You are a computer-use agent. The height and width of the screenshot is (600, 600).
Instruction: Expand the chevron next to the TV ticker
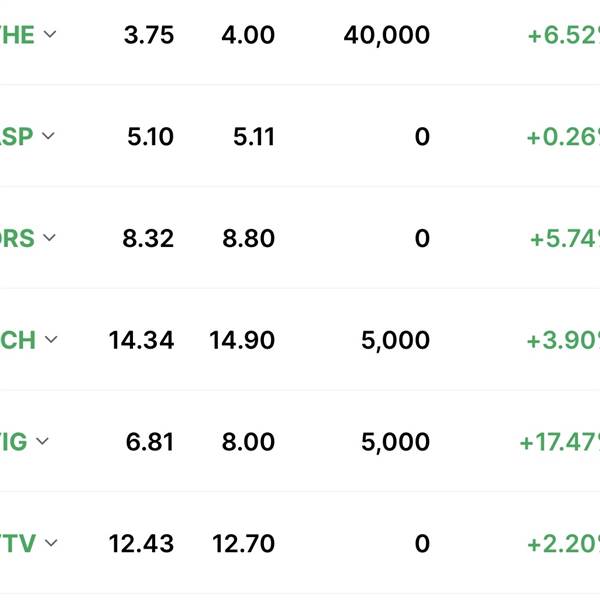pyautogui.click(x=51, y=543)
